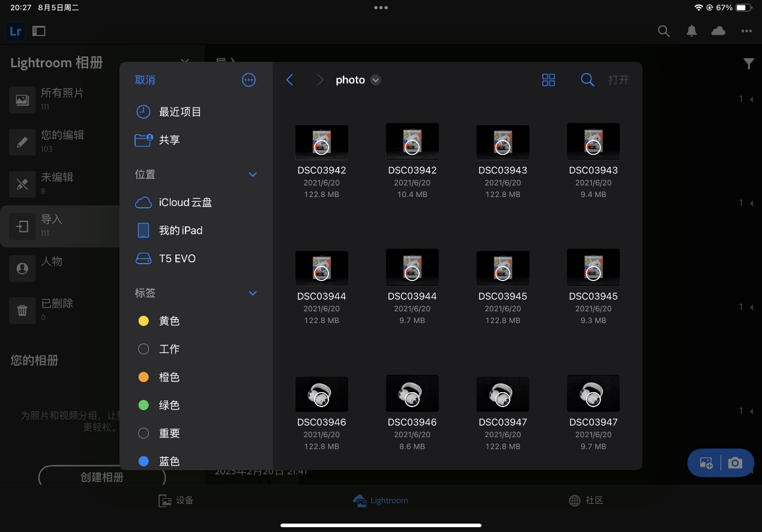Open 所有照片 all photos album
Viewport: 762px width, 532px height.
point(60,100)
